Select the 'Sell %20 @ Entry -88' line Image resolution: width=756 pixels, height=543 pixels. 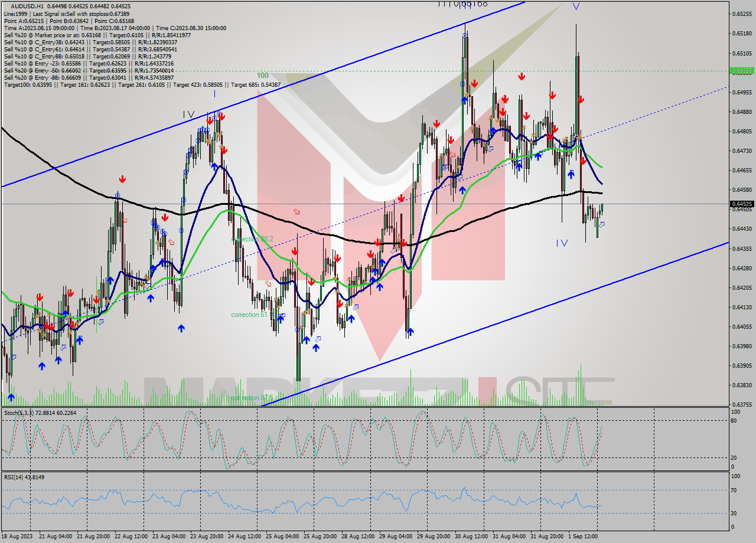click(x=89, y=77)
